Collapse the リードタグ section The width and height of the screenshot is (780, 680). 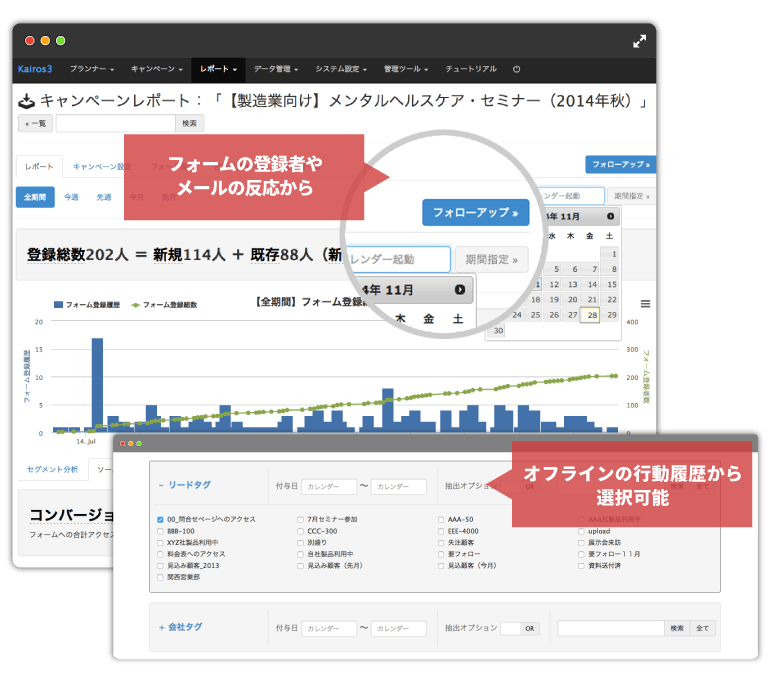click(184, 485)
